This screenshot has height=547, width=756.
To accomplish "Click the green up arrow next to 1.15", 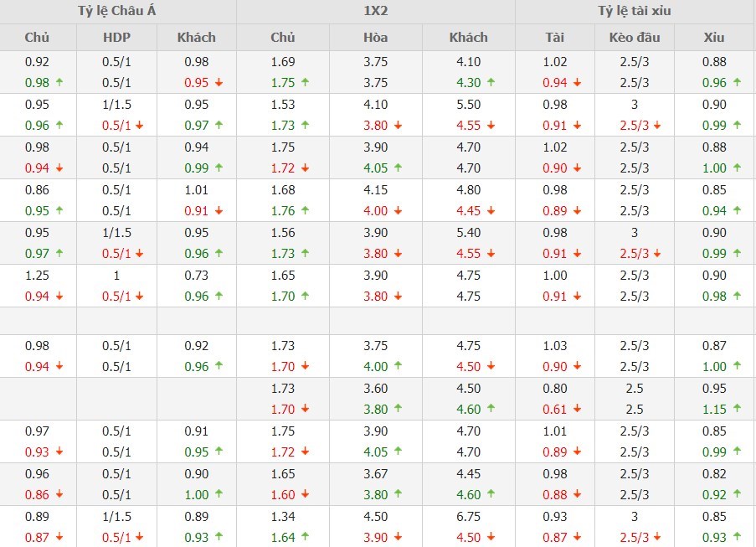I will (737, 410).
